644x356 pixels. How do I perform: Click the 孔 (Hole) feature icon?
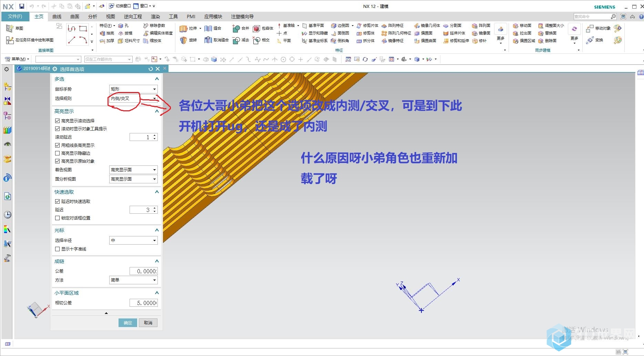[123, 26]
